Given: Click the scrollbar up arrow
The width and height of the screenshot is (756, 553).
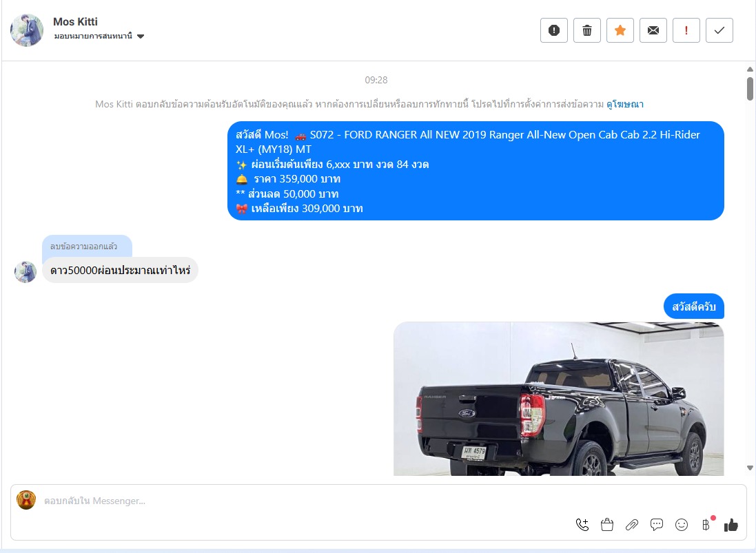Looking at the screenshot, I should (750, 70).
